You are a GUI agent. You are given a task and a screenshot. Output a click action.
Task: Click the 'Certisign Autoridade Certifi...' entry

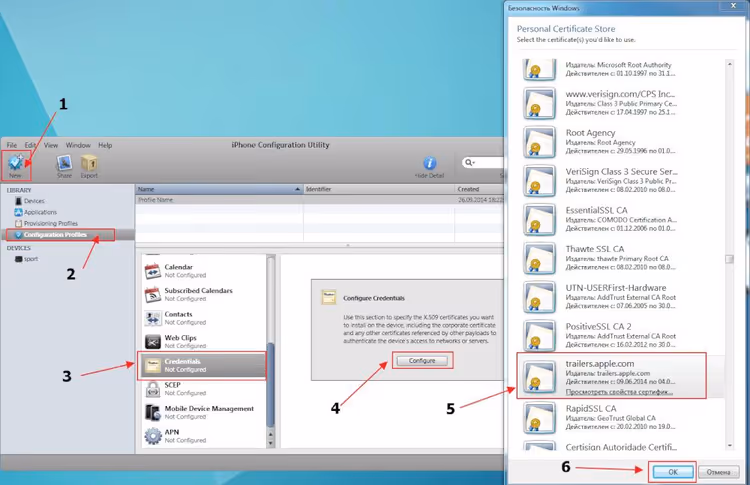(x=621, y=447)
